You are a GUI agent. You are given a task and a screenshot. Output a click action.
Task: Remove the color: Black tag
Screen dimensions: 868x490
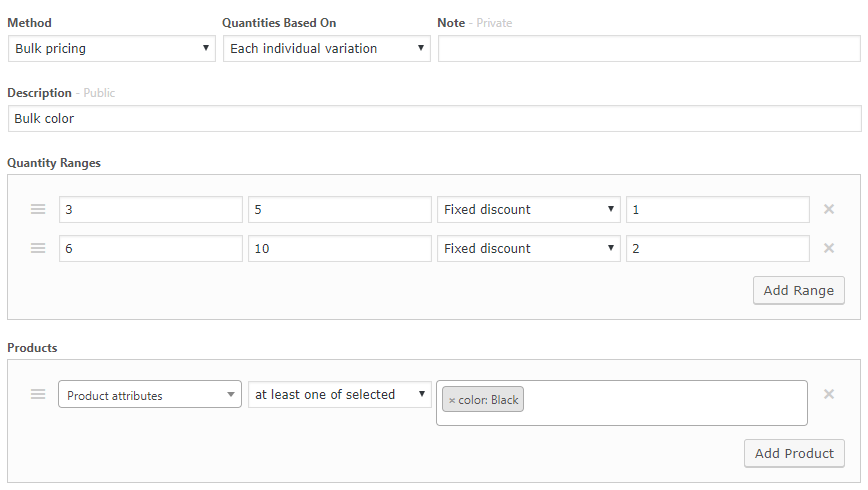[452, 400]
